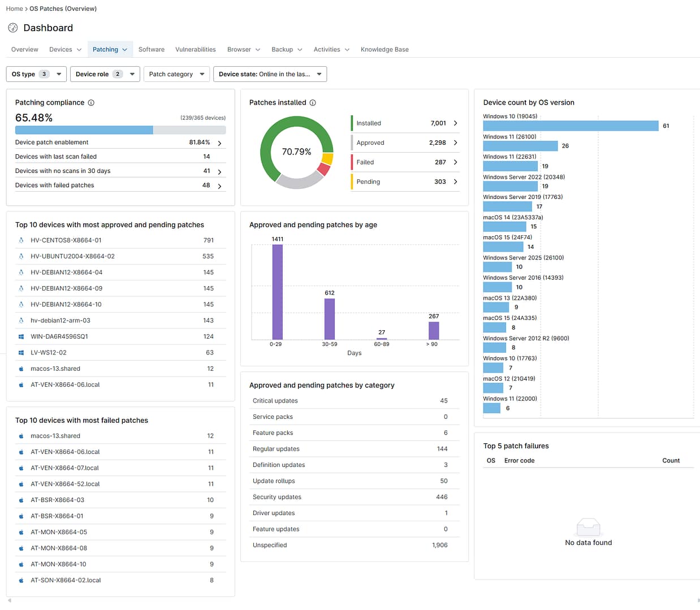This screenshot has height=610, width=700.
Task: Open the Device role filter dropdown
Action: (105, 74)
